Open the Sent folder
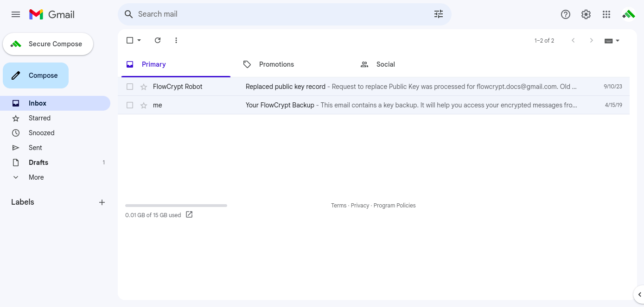644x307 pixels. tap(55, 148)
